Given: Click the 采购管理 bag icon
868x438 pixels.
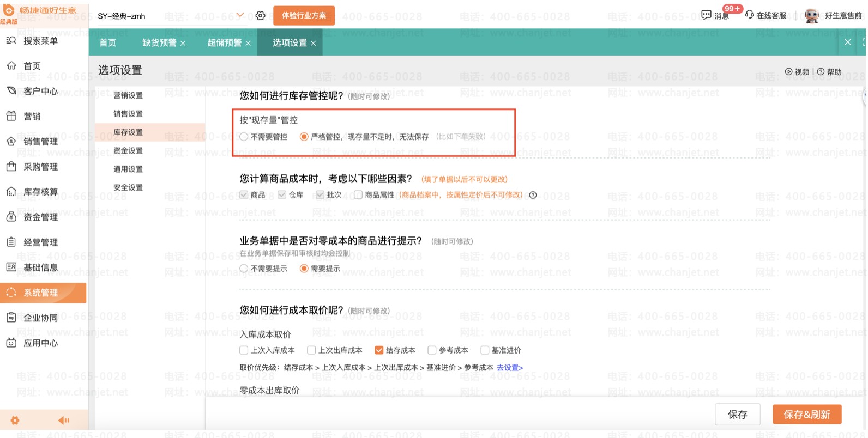Looking at the screenshot, I should coord(11,166).
